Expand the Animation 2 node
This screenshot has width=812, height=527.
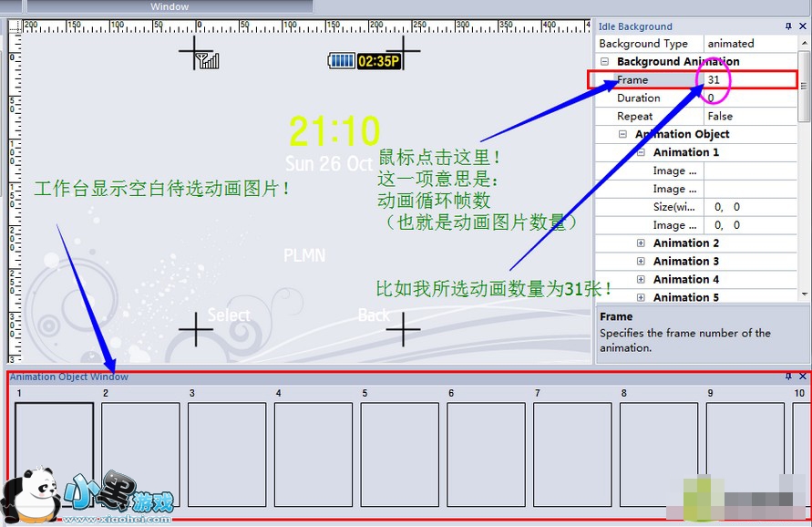[x=641, y=243]
